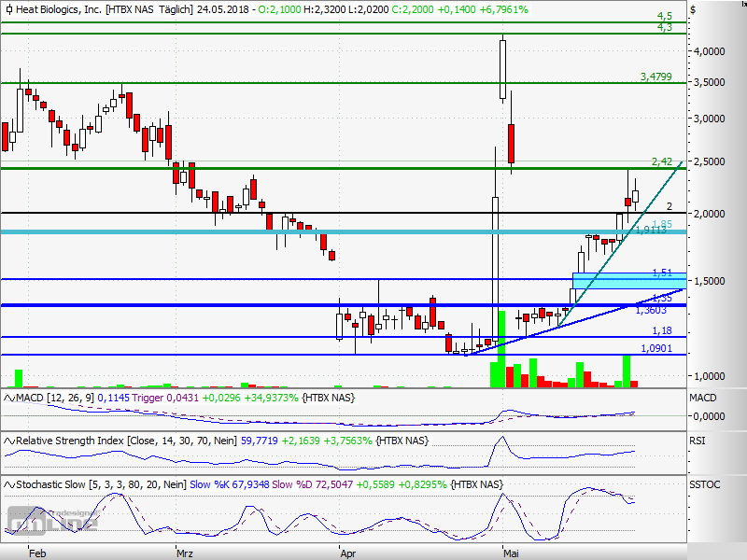Select the RSI wave icon
This screenshot has height=560, width=747.
coord(7,440)
